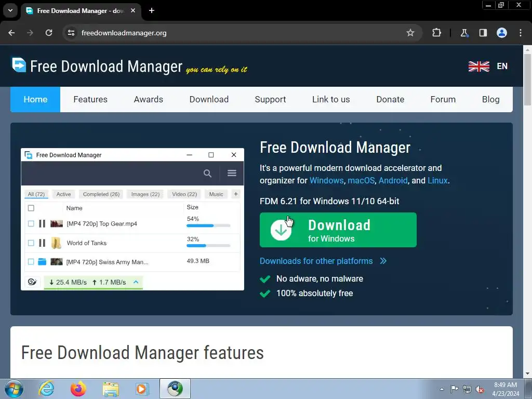Open the Windows Start button

click(14, 389)
